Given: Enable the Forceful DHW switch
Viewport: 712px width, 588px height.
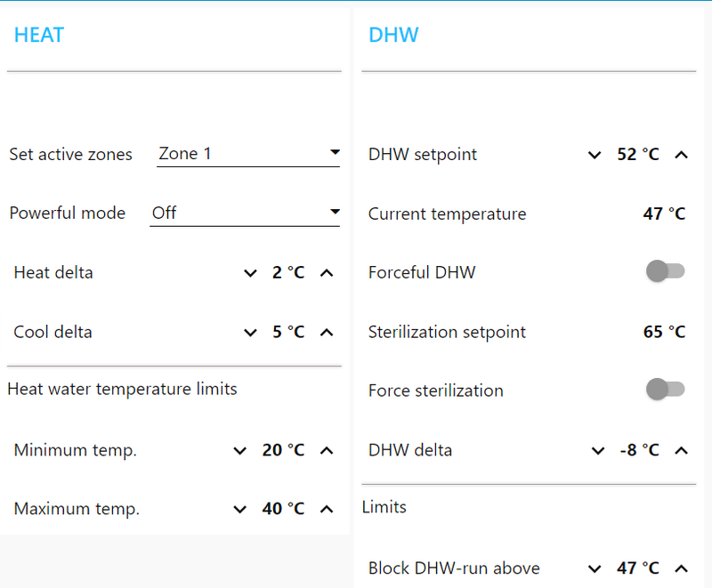Looking at the screenshot, I should coord(665,272).
